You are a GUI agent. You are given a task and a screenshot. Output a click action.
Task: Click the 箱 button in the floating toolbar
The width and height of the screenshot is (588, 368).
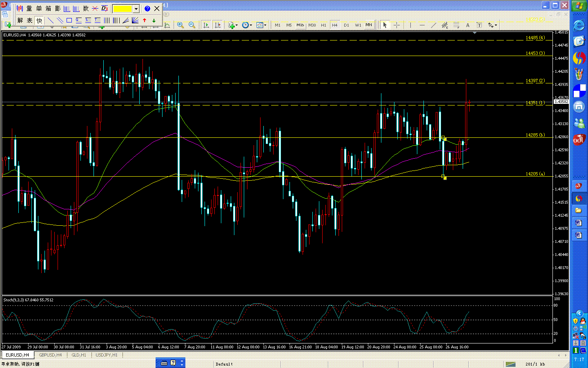pyautogui.click(x=48, y=9)
